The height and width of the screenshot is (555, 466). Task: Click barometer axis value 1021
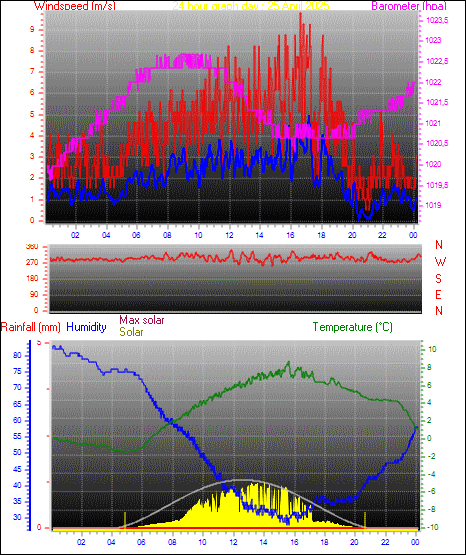point(433,123)
